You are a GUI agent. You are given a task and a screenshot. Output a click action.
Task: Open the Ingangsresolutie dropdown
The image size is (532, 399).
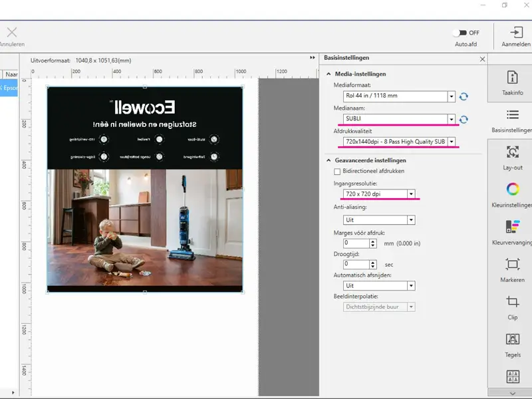coord(411,194)
